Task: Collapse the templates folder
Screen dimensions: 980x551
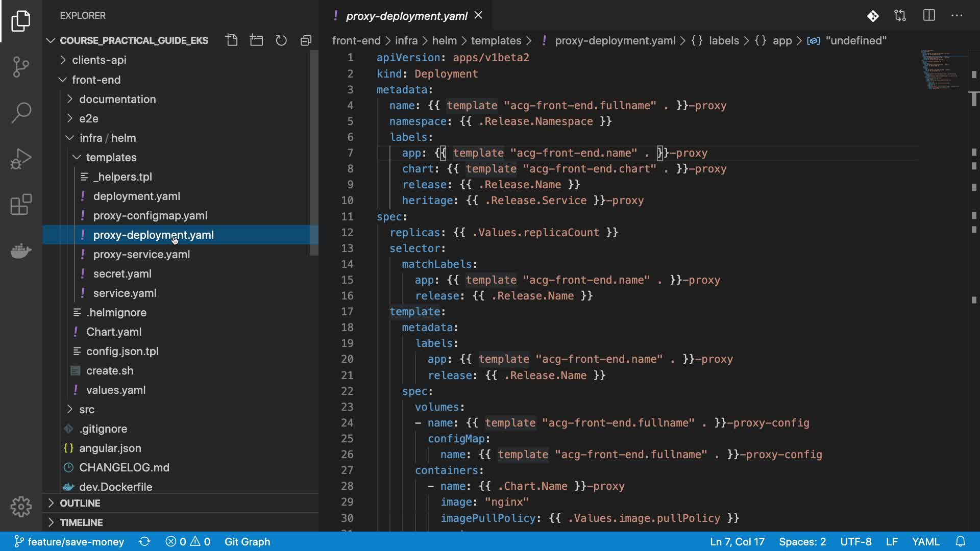Action: tap(111, 158)
